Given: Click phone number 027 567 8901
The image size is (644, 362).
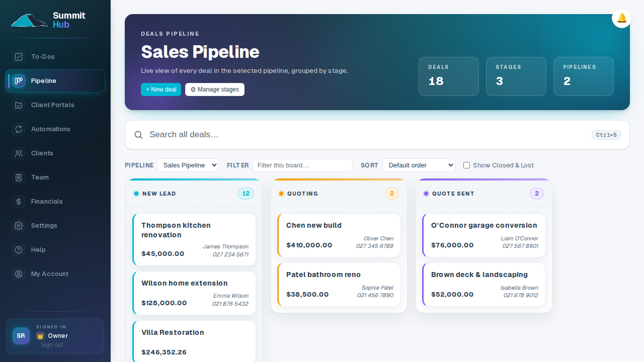Looking at the screenshot, I should pyautogui.click(x=520, y=246).
